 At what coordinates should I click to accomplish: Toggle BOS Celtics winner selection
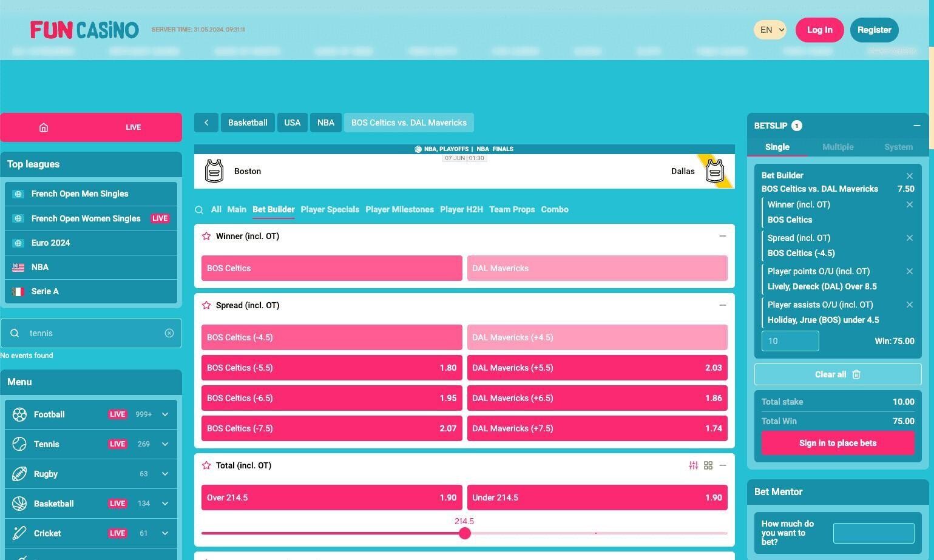331,268
